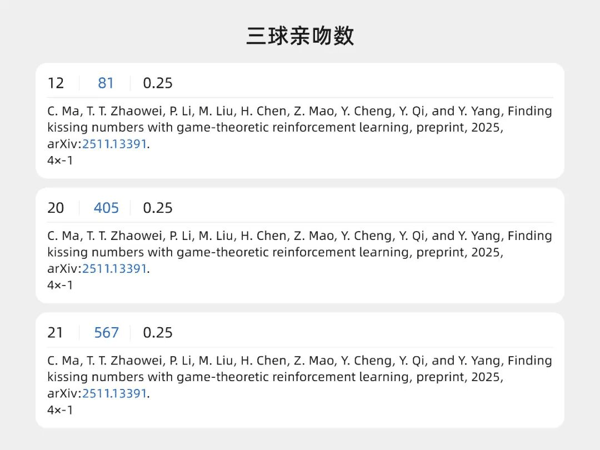
Task: Click the 4x-1 label in the dimension 20 card
Action: coord(60,285)
